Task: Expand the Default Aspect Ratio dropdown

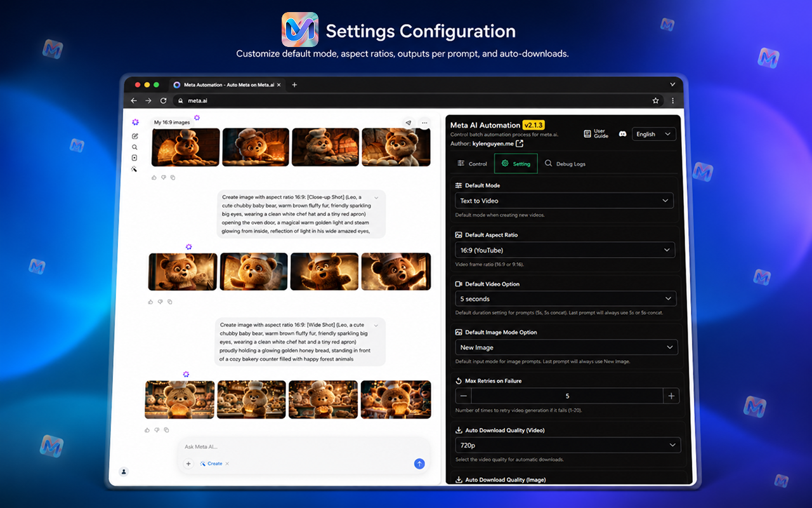Action: pos(565,250)
